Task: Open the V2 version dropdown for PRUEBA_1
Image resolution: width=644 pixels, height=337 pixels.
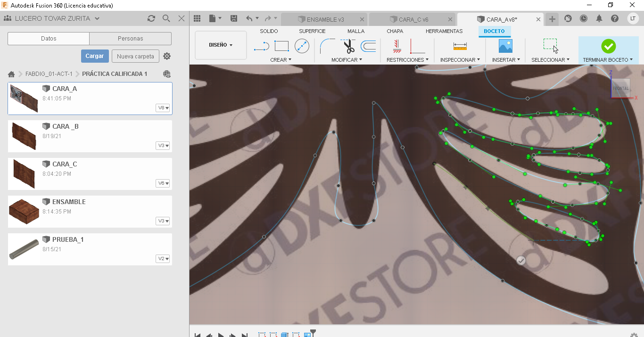Action: tap(163, 259)
